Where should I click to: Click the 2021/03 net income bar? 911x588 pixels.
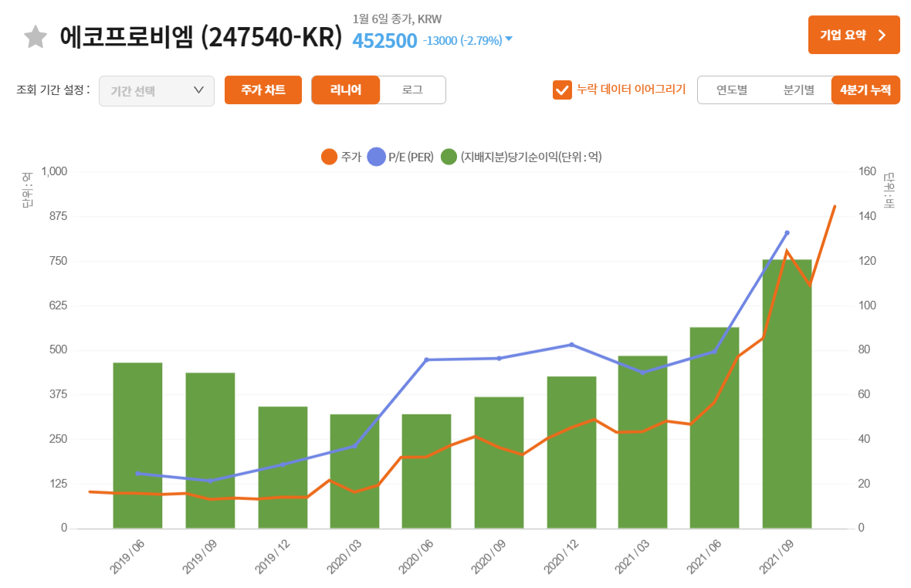click(x=642, y=441)
